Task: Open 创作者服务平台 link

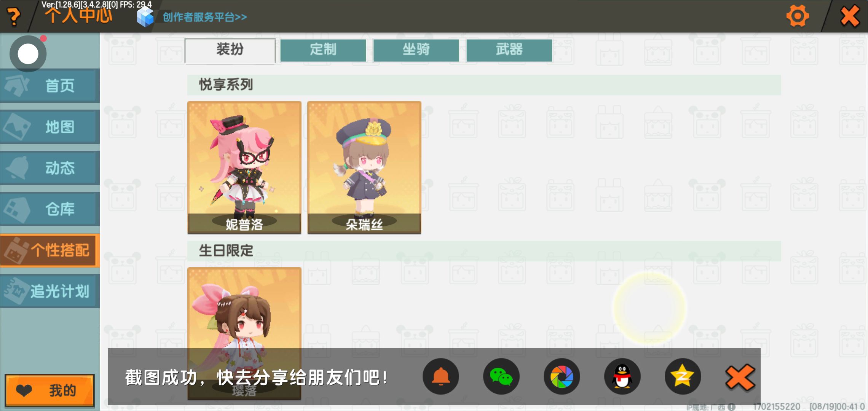Action: pos(205,17)
